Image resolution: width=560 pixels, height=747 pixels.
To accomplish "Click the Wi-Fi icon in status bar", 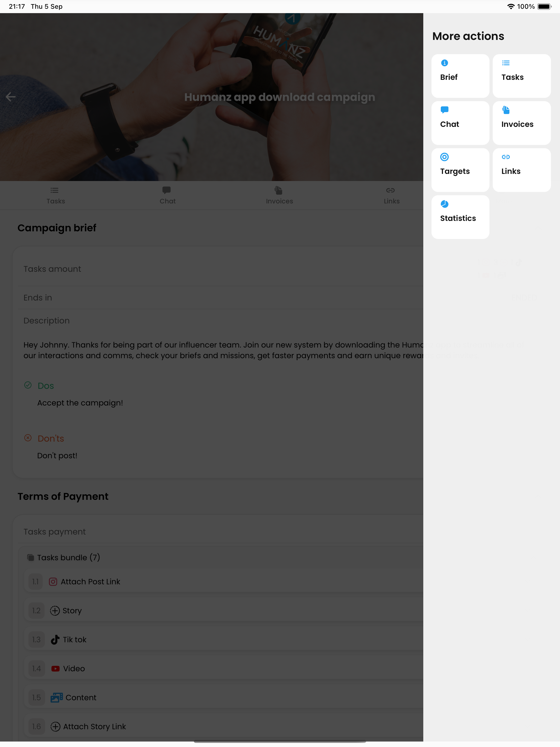I will pos(511,6).
